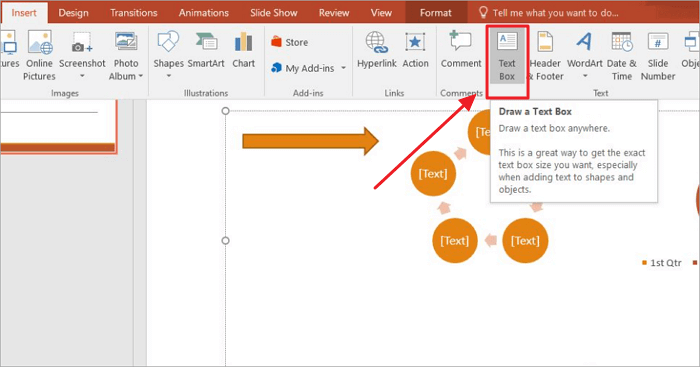The height and width of the screenshot is (367, 700).
Task: Open the View tab
Action: click(x=381, y=13)
